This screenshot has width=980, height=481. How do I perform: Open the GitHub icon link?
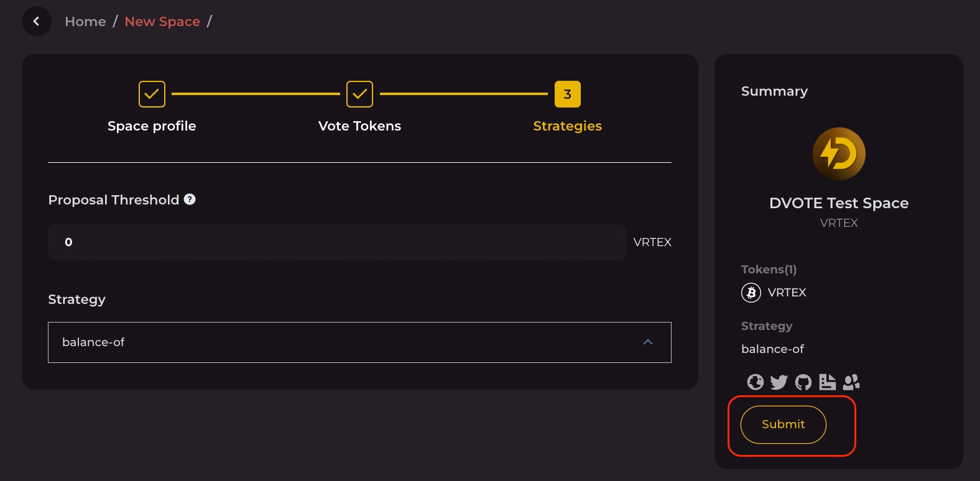point(803,382)
